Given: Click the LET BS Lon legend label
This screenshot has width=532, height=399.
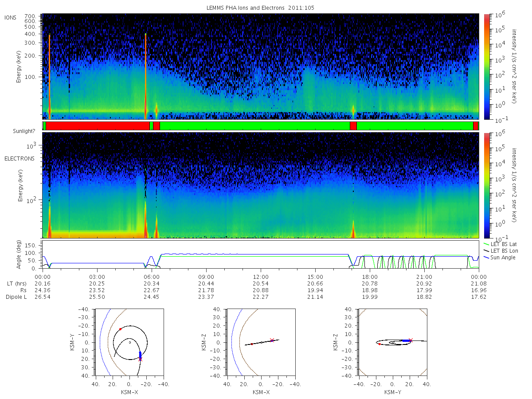Looking at the screenshot, I should [x=505, y=251].
